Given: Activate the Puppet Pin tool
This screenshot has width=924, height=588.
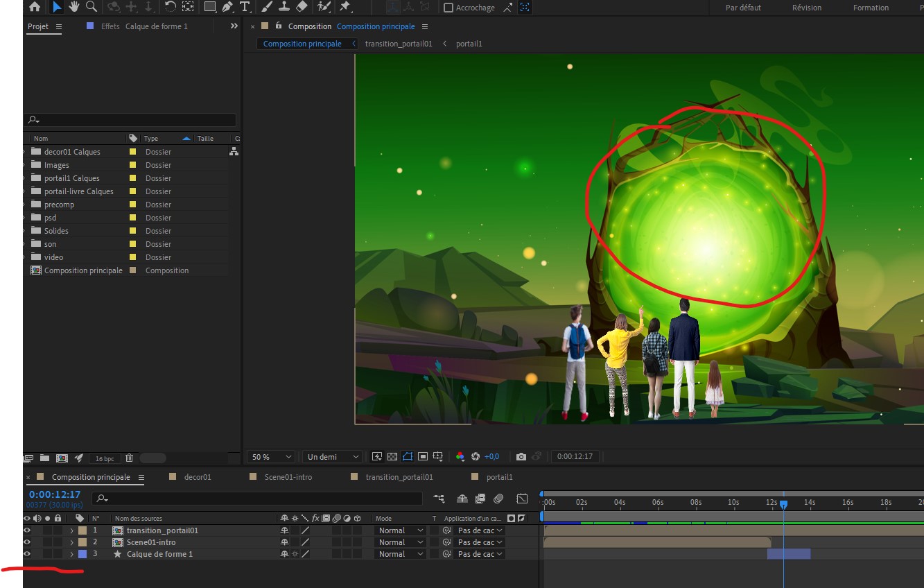Looking at the screenshot, I should pyautogui.click(x=345, y=7).
